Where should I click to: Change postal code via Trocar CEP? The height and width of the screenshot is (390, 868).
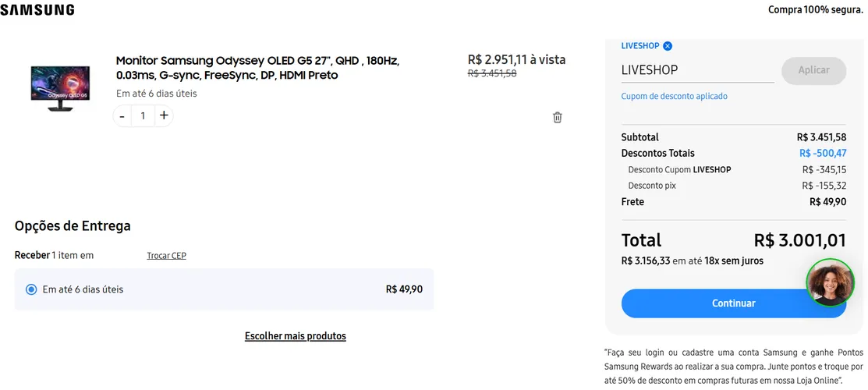point(167,255)
